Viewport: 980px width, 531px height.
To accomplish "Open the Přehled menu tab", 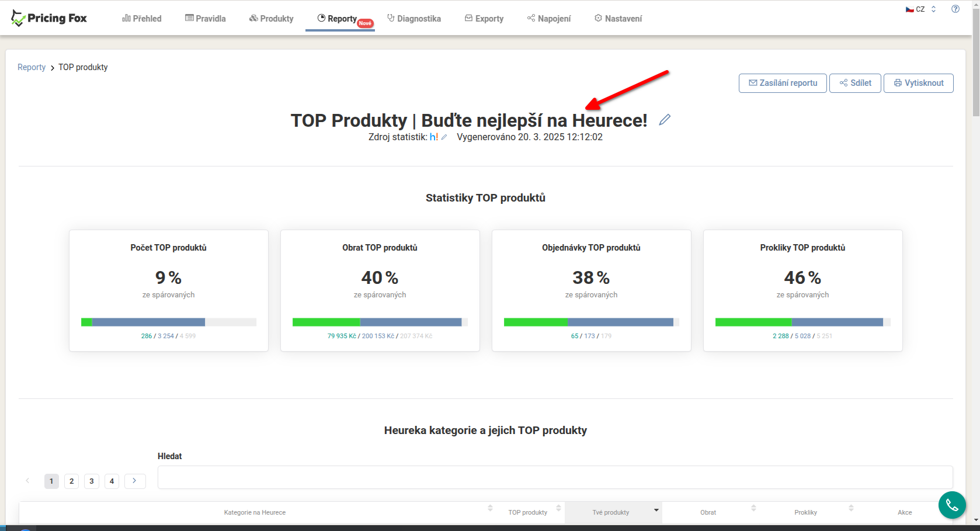I will point(142,19).
